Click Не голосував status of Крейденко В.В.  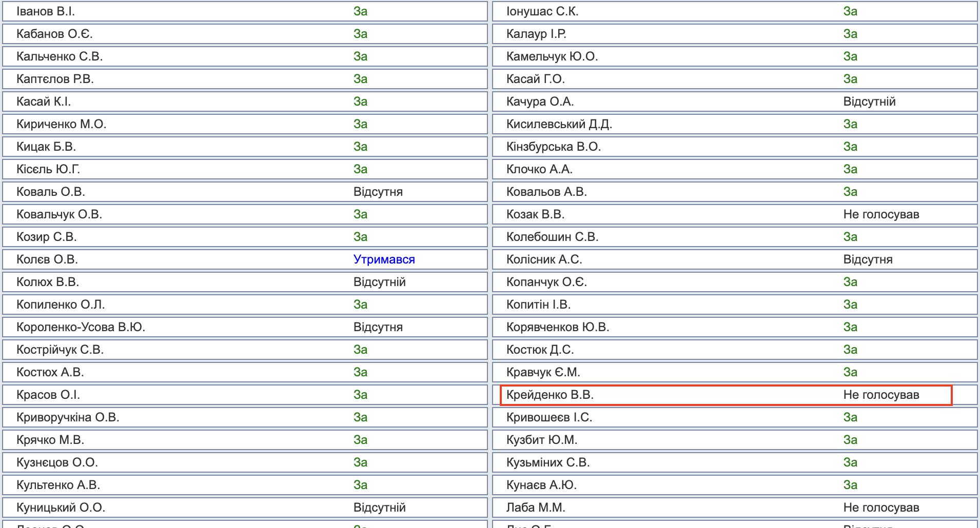[x=881, y=395]
